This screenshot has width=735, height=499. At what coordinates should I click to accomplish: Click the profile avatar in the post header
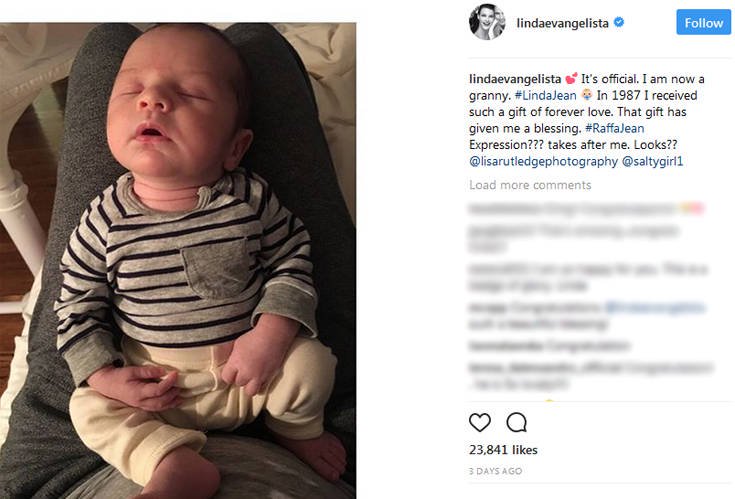[487, 22]
